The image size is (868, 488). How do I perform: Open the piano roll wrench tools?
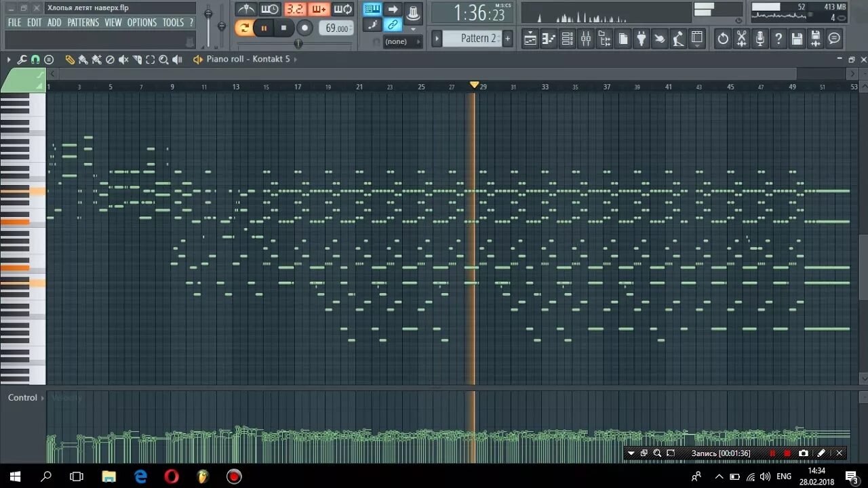[22, 60]
